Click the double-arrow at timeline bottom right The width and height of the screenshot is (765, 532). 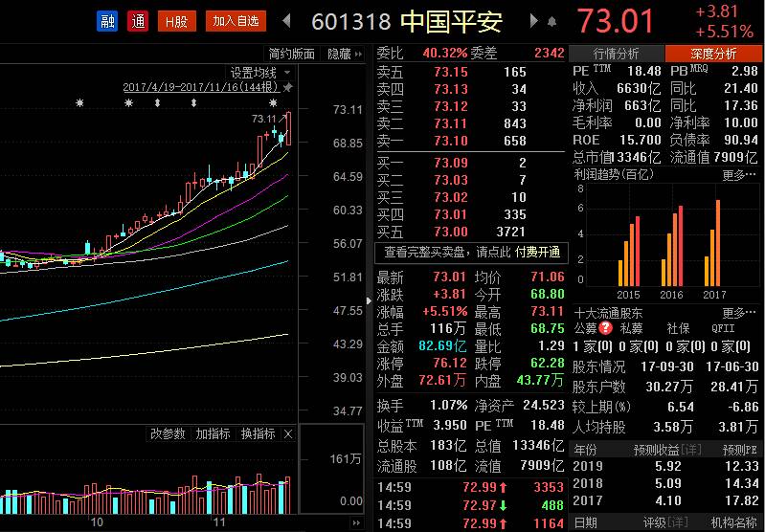[x=356, y=523]
